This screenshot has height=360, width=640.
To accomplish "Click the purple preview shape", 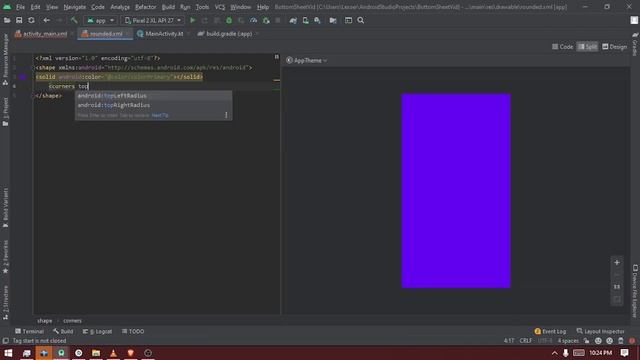I will (456, 191).
